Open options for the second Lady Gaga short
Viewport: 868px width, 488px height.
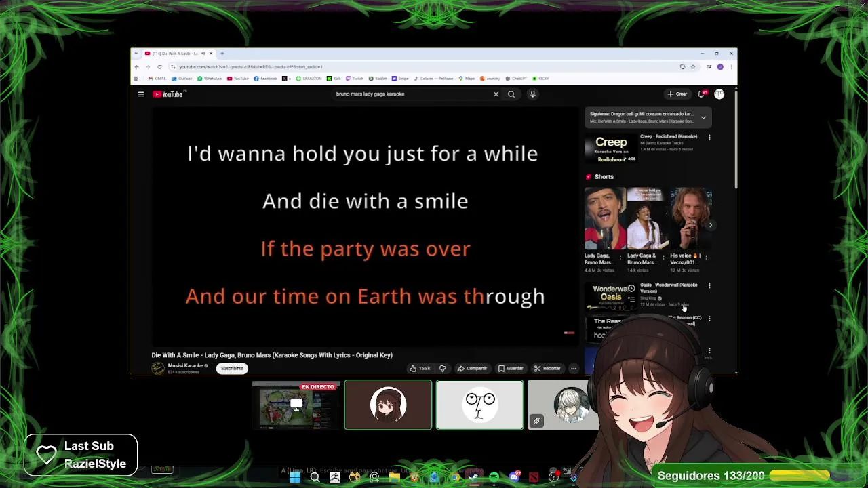coord(663,258)
